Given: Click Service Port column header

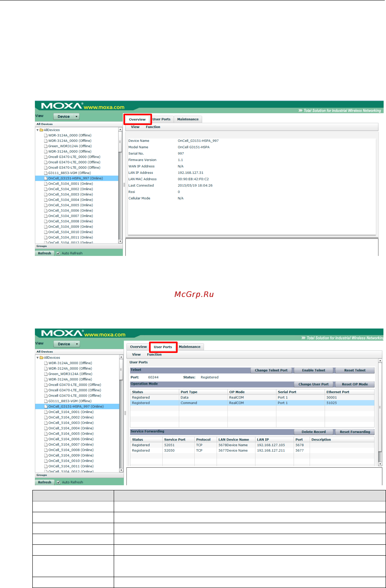Looking at the screenshot, I should (178, 440).
